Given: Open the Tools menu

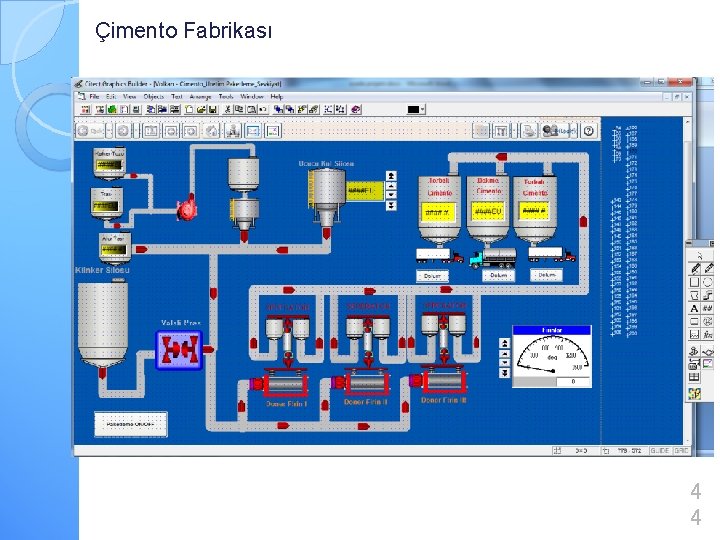Looking at the screenshot, I should (x=225, y=97).
